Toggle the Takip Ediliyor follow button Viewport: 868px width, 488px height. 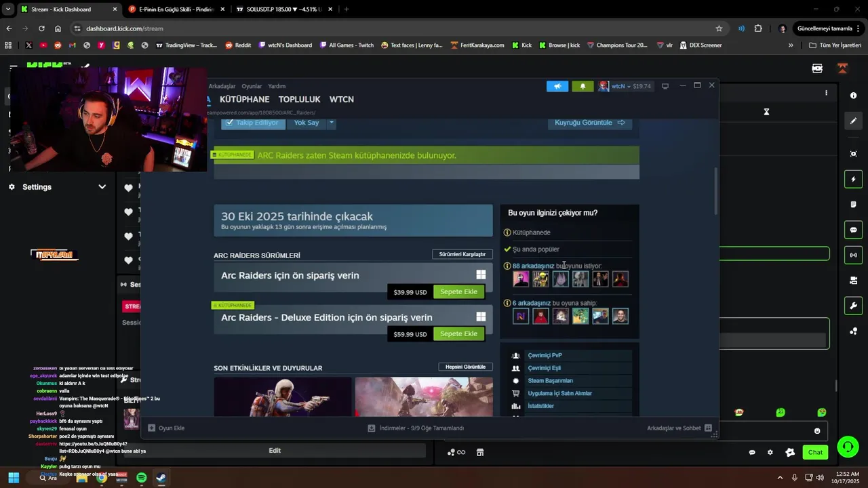coord(252,123)
